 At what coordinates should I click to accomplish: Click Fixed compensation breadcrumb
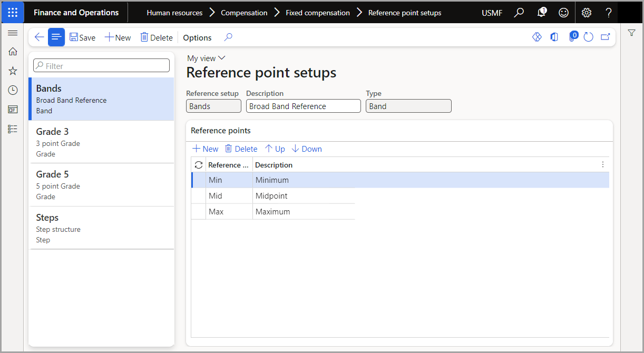tap(318, 13)
